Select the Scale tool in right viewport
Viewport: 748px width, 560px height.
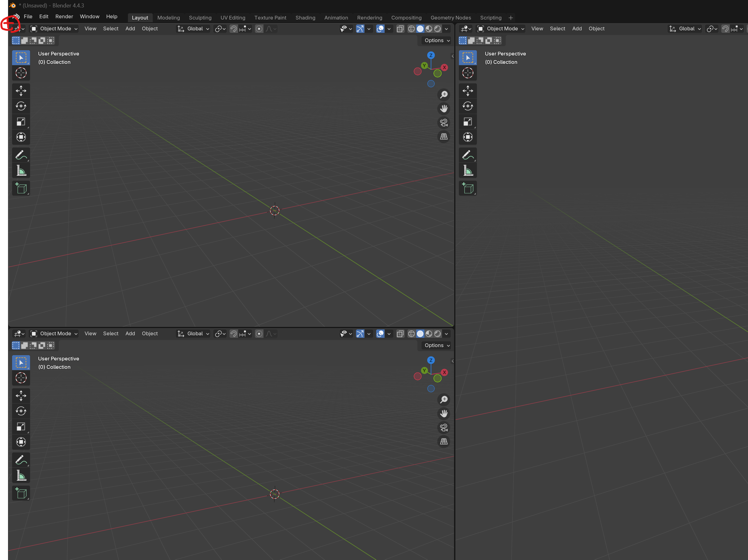(x=468, y=122)
